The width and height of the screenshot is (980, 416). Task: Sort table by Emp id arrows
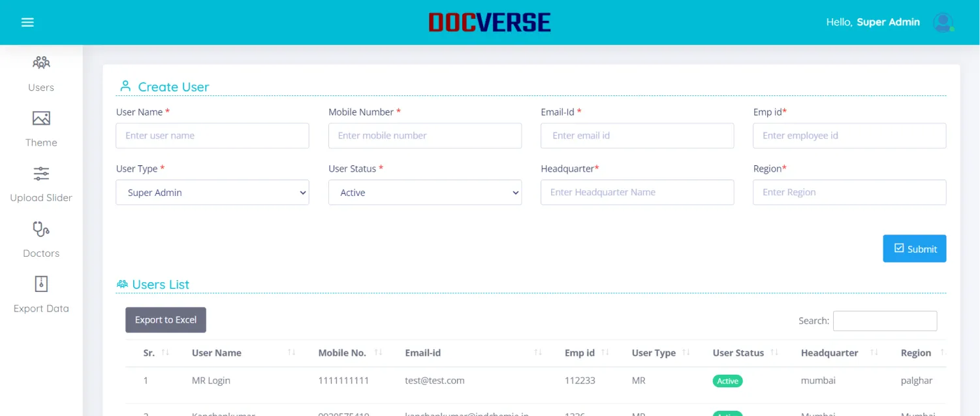(605, 353)
